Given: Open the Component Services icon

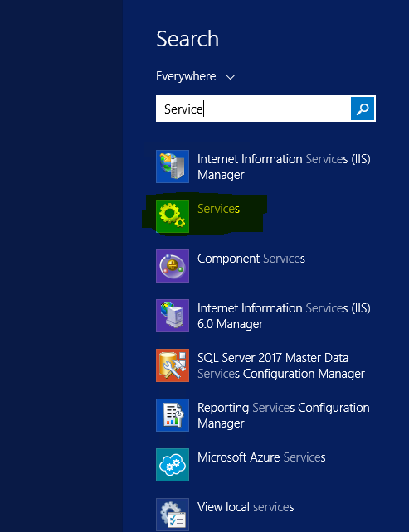Looking at the screenshot, I should pos(173,266).
